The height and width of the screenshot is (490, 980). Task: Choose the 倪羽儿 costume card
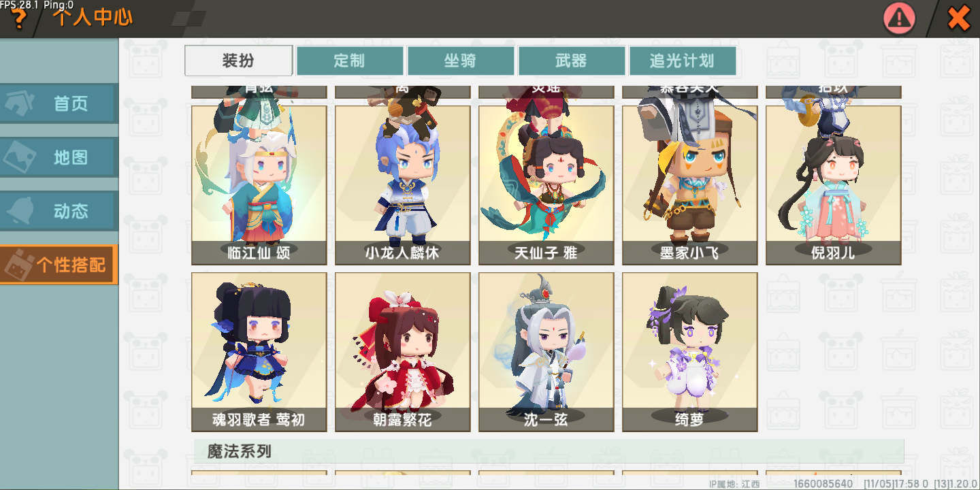[x=834, y=185]
